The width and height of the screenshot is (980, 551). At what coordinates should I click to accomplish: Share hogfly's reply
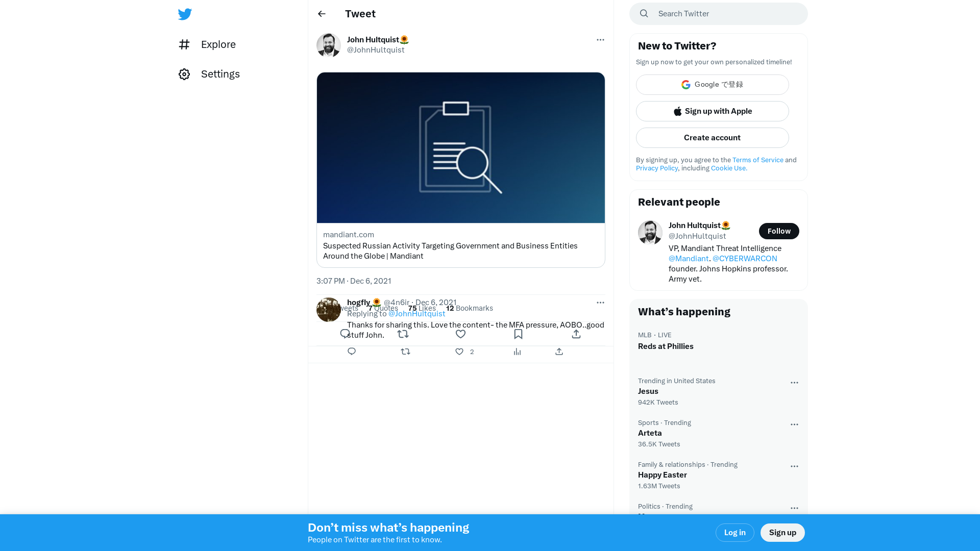559,352
